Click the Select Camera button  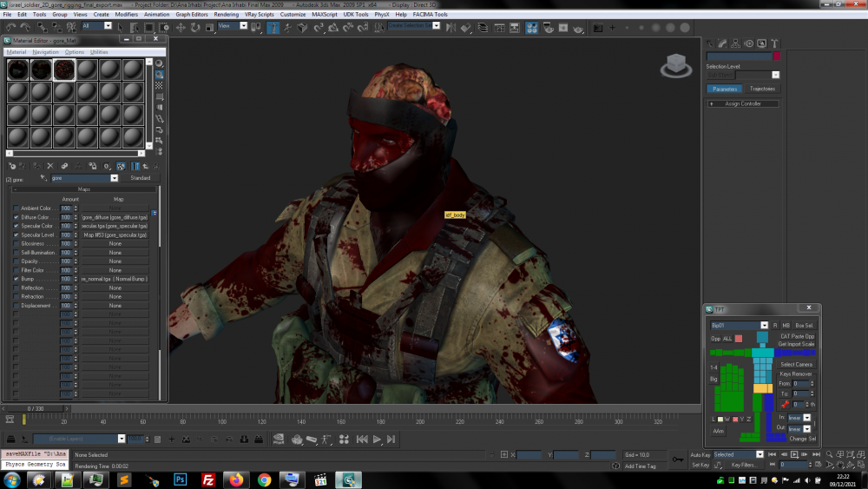tap(796, 364)
